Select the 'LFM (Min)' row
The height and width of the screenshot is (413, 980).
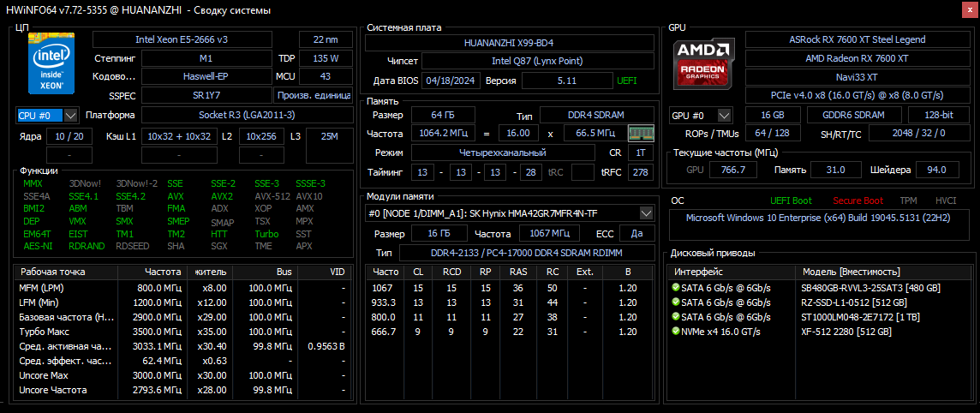coord(182,302)
